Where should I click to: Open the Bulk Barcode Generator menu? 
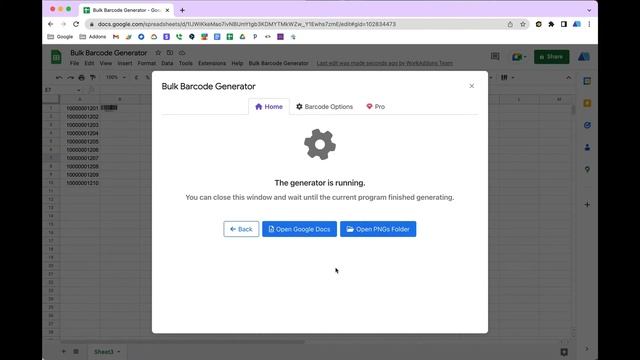(278, 63)
